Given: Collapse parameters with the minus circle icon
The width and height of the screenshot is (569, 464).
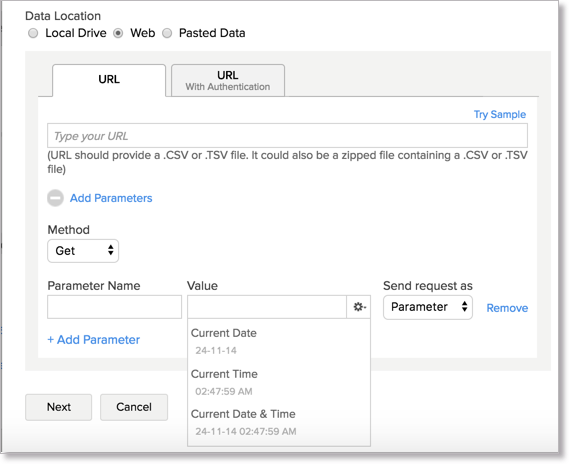Looking at the screenshot, I should coord(56,198).
